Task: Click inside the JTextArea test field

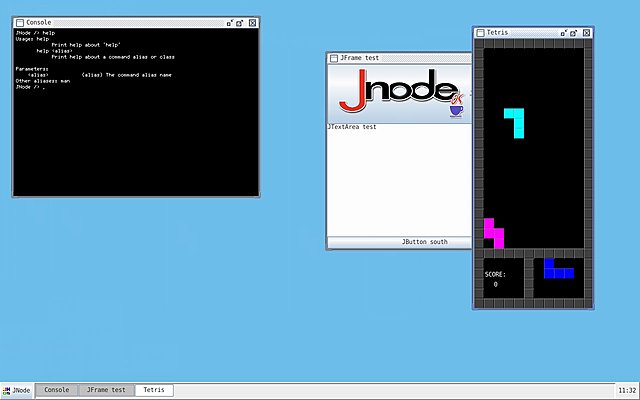Action: (400, 180)
